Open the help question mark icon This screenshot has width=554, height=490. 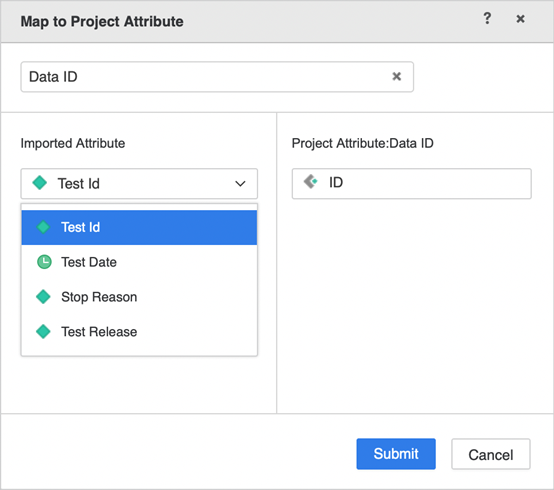487,18
